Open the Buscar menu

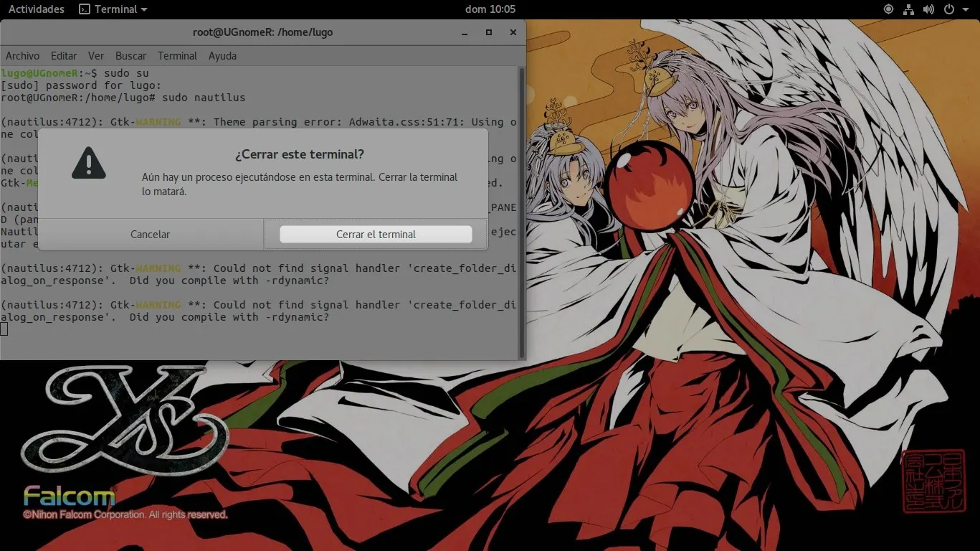pyautogui.click(x=130, y=55)
